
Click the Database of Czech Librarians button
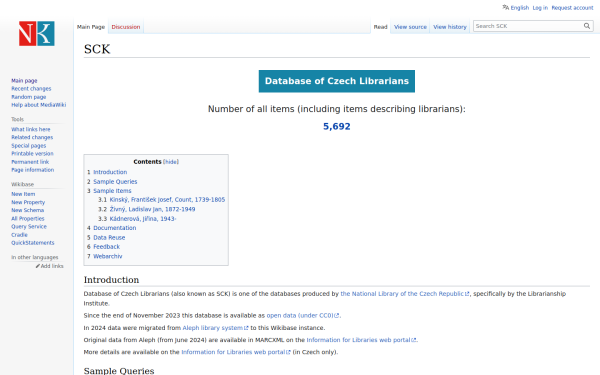point(337,81)
